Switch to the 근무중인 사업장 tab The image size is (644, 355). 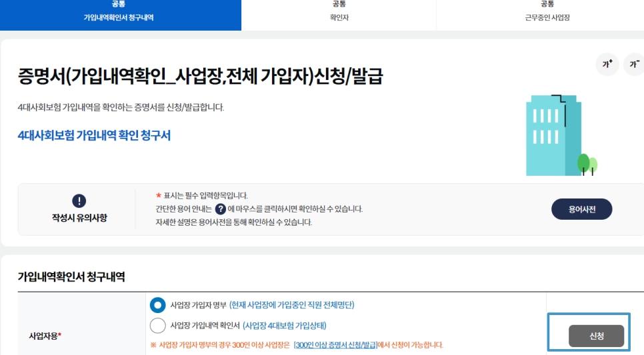tap(547, 15)
